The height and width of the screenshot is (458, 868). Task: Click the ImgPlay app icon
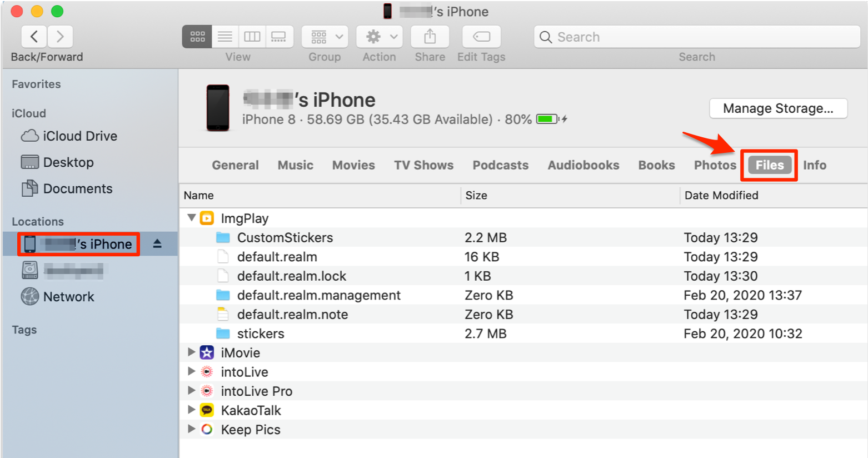click(207, 218)
